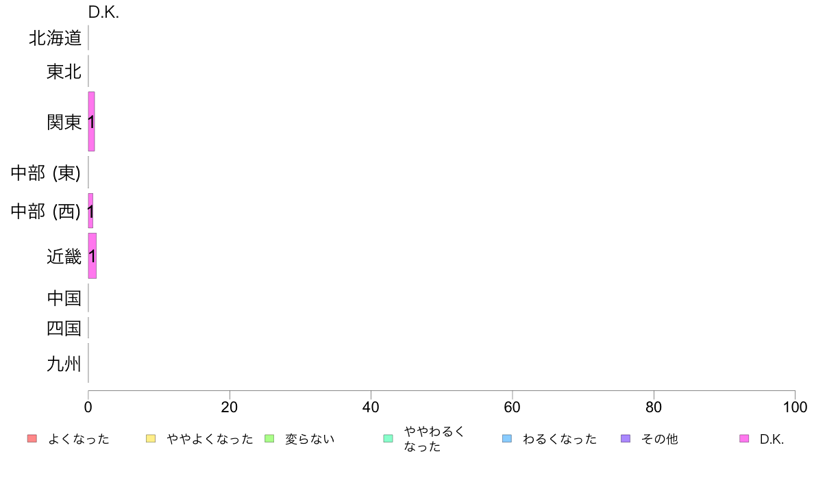Click the 東北 row label

64,71
